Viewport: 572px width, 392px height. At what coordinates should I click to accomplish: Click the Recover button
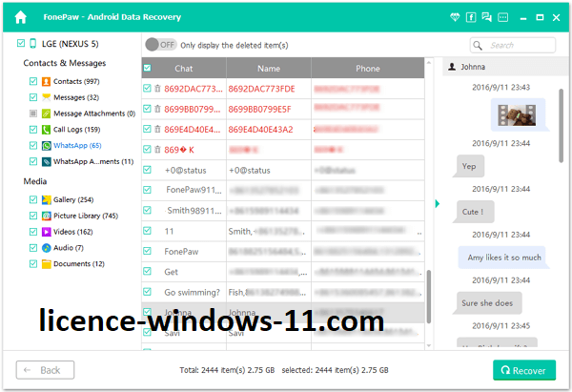(523, 370)
